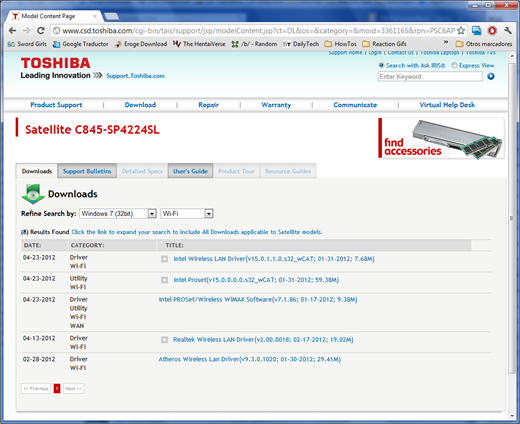This screenshot has height=424, width=520.
Task: Open the Eroge Download bookmark
Action: 141,44
